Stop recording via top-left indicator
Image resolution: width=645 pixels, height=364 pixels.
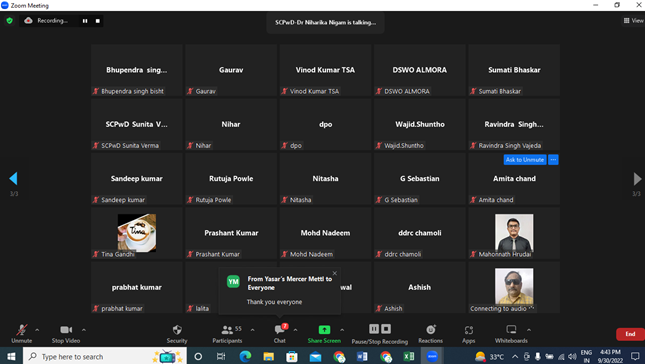coord(97,21)
